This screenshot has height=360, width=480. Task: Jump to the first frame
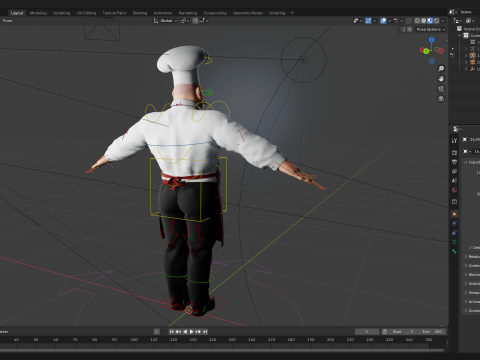coord(172,331)
